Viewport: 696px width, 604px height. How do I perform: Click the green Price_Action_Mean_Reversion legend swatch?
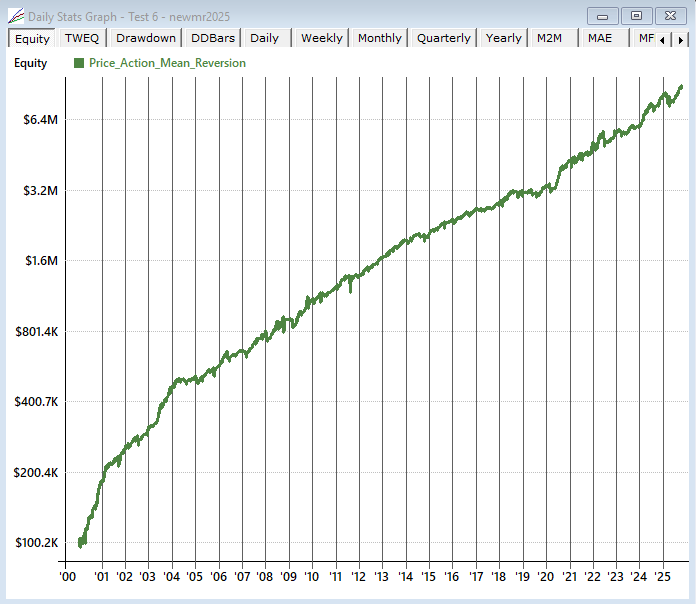tap(79, 63)
